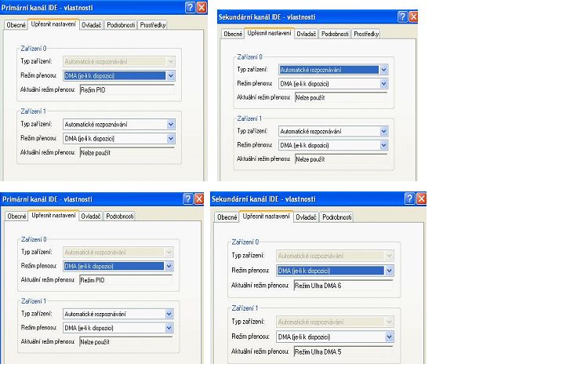Click Režim PIO field in lower Primární window
Image resolution: width=588 pixels, height=375 pixels.
126,280
